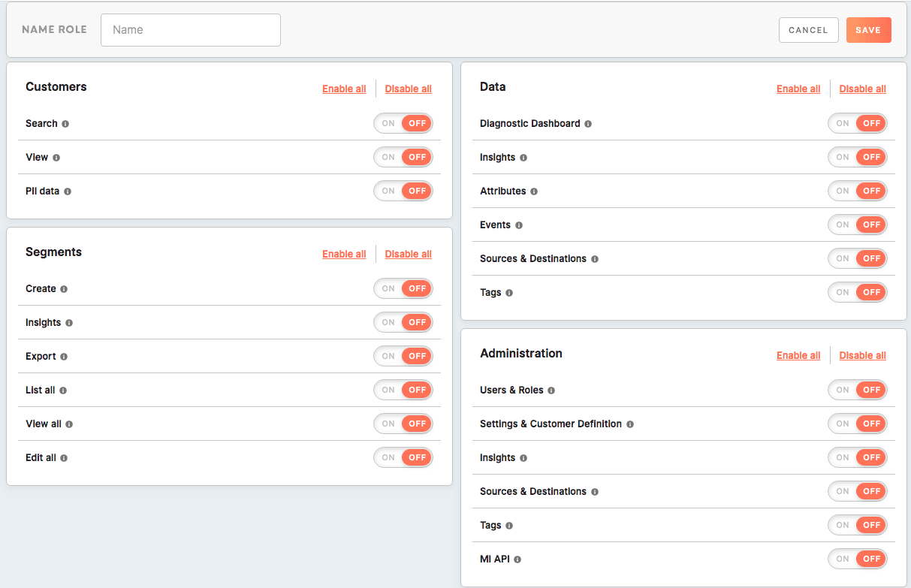Click the info icon next to Events
The height and width of the screenshot is (588, 911).
click(519, 225)
